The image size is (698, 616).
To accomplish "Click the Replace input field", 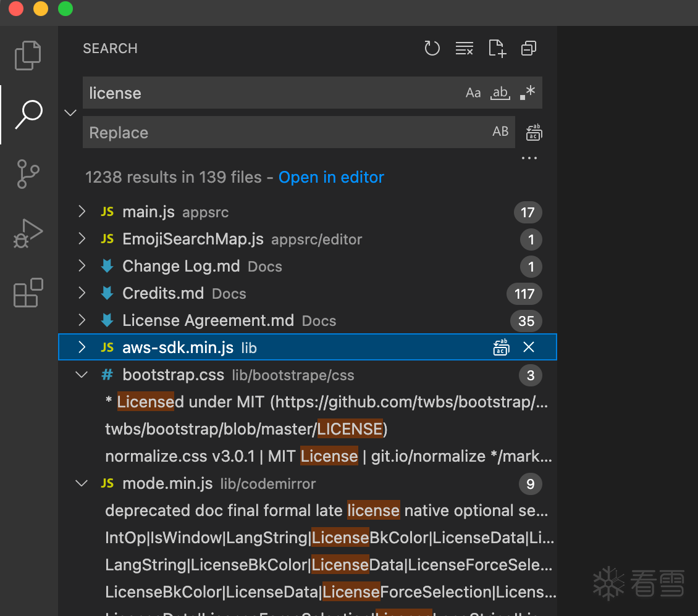I will pos(284,133).
